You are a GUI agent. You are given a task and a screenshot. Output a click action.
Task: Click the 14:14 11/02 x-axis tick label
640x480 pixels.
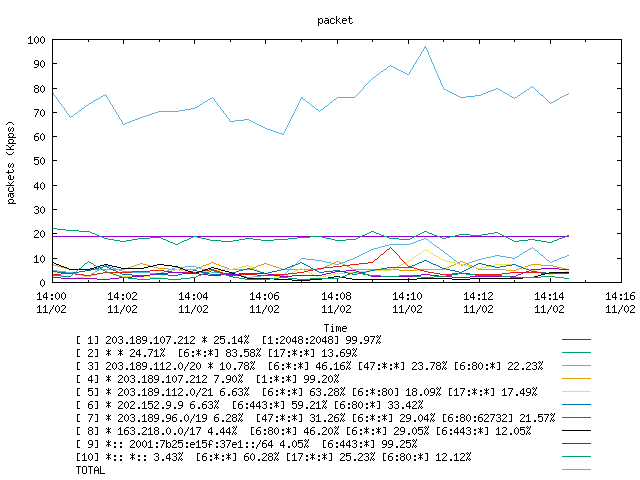(x=549, y=302)
